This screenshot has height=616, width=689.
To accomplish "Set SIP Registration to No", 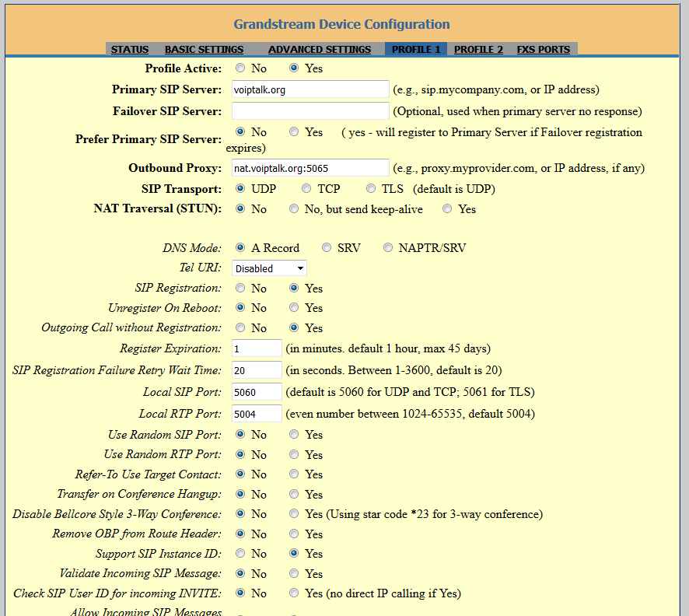I will [240, 288].
